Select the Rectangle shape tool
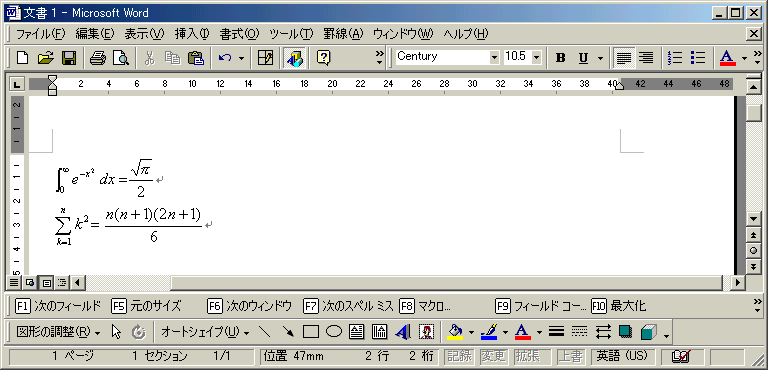The height and width of the screenshot is (370, 768). tap(311, 332)
